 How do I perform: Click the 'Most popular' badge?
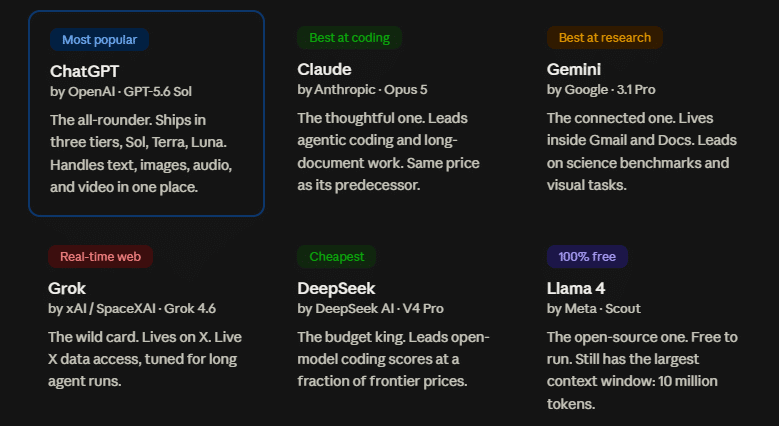pyautogui.click(x=99, y=40)
